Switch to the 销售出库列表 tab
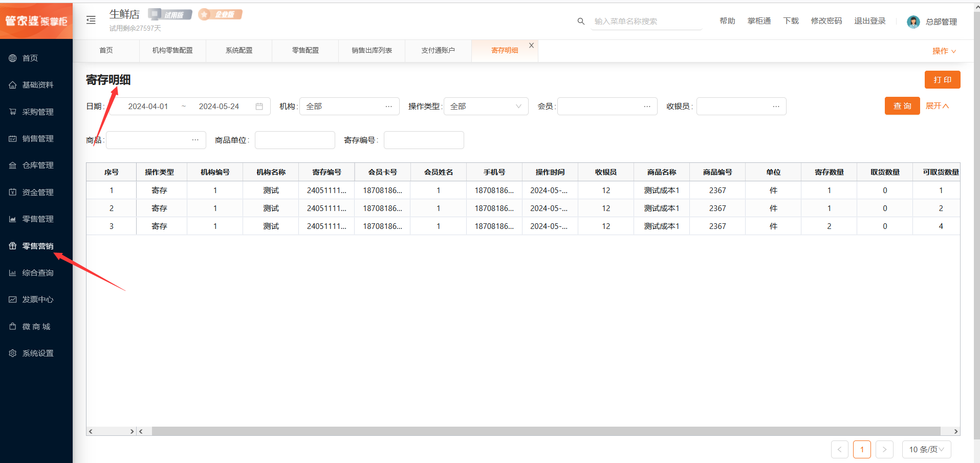The width and height of the screenshot is (980, 463). (x=372, y=50)
